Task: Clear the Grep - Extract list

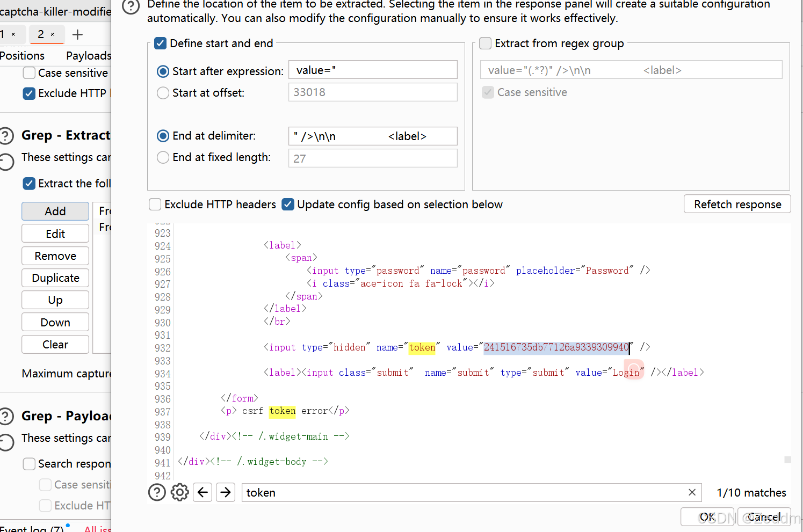Action: point(55,345)
